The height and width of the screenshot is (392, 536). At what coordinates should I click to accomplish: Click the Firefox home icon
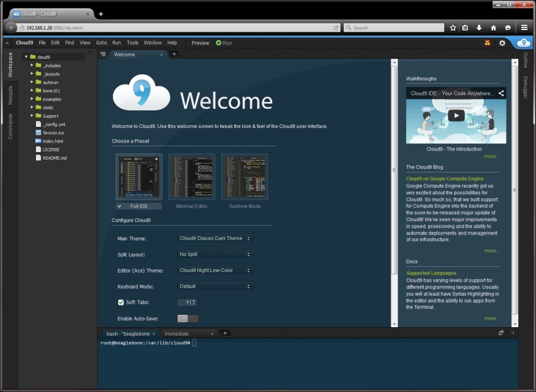[x=494, y=28]
